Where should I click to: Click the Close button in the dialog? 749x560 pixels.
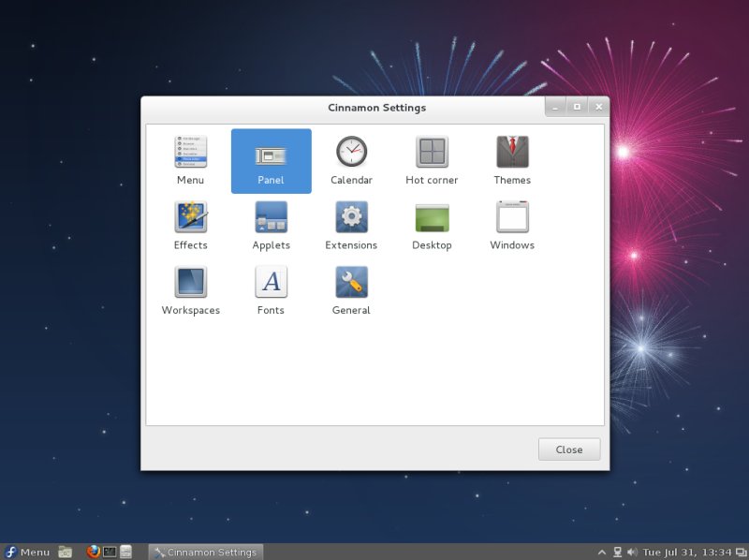[x=569, y=449]
